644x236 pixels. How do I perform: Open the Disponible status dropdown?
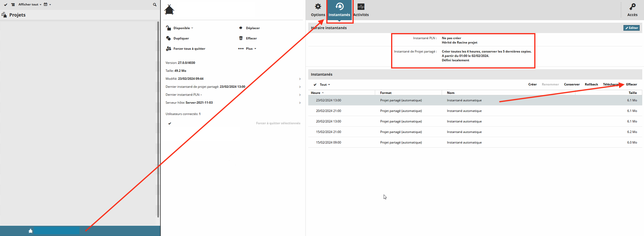point(183,28)
